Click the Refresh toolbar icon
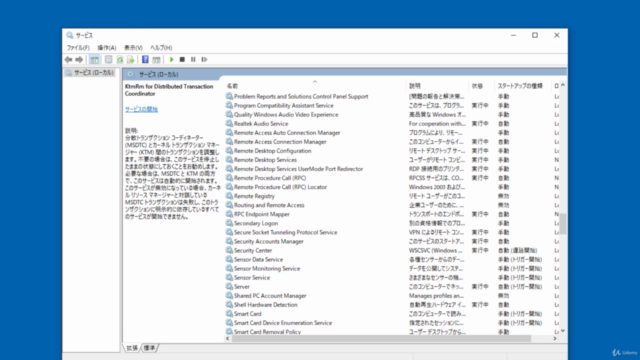This screenshot has height=360, width=640. (x=120, y=60)
